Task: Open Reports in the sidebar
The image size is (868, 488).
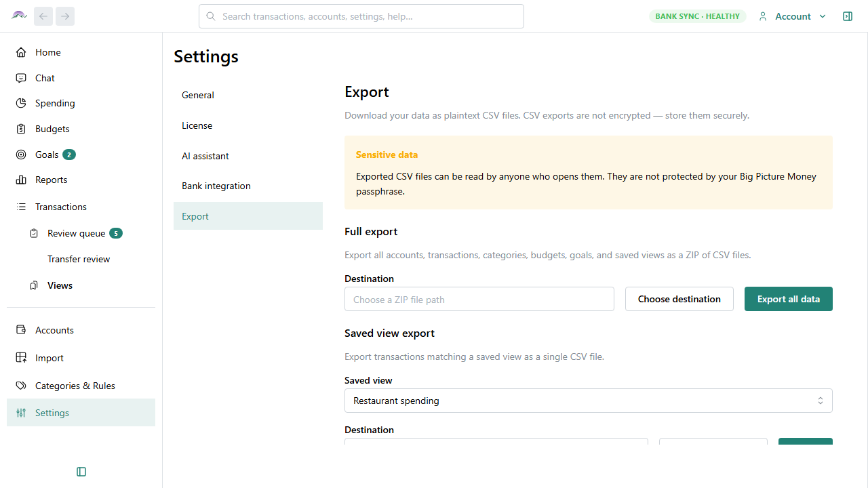Action: pyautogui.click(x=81, y=180)
